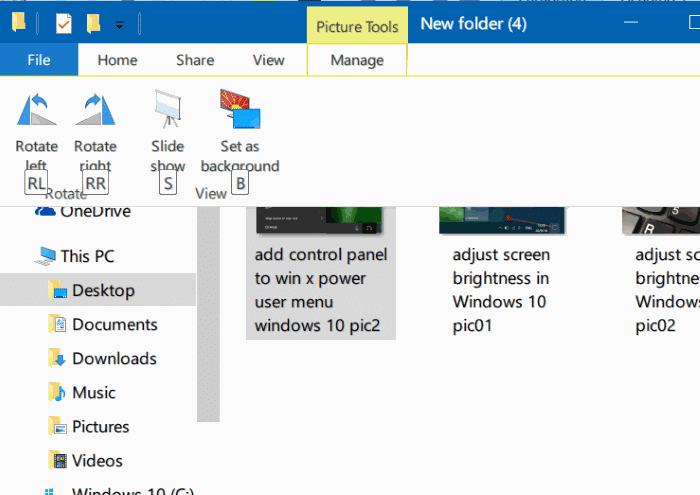Click the folder icon in the title bar

tap(18, 22)
